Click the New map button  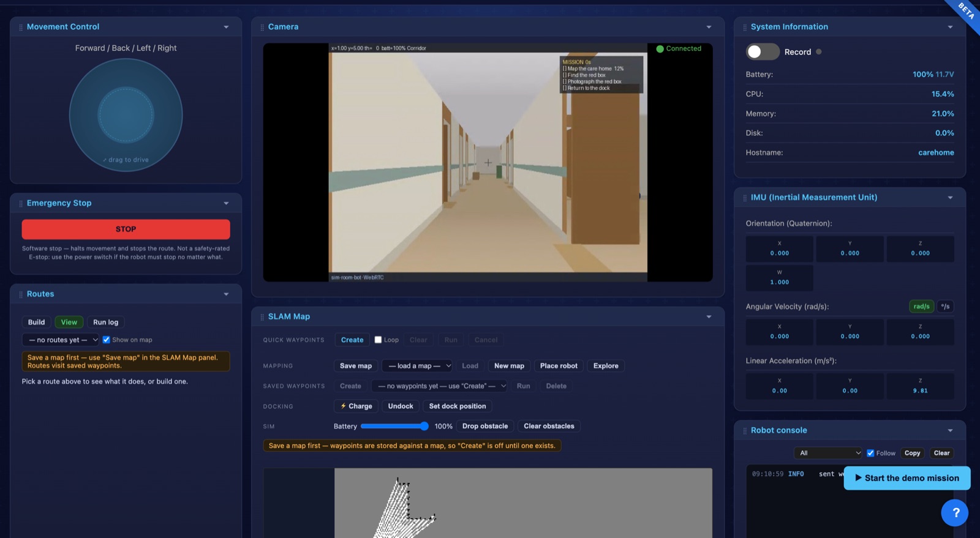509,366
